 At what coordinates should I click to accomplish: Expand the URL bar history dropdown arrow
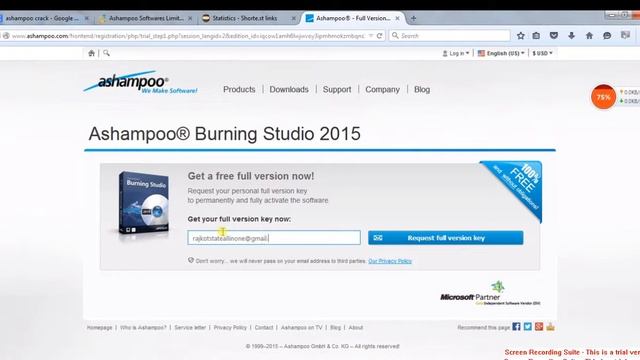(x=371, y=36)
